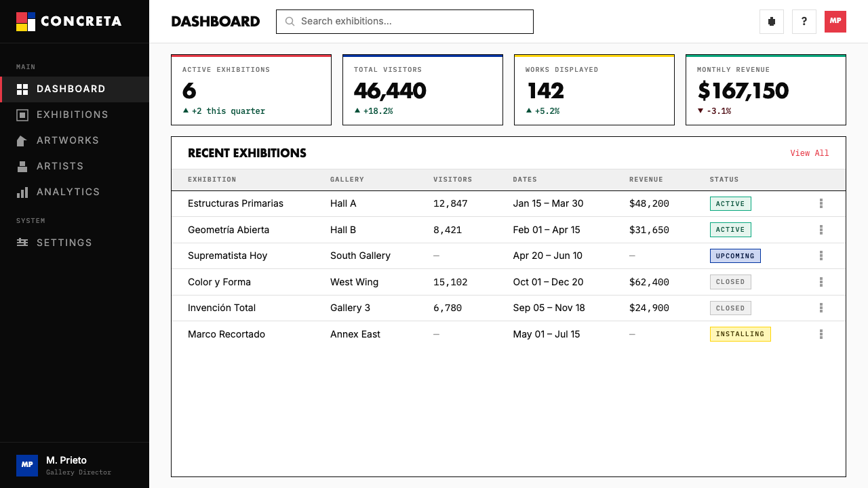Open actions menu for Color y Forma

[821, 282]
